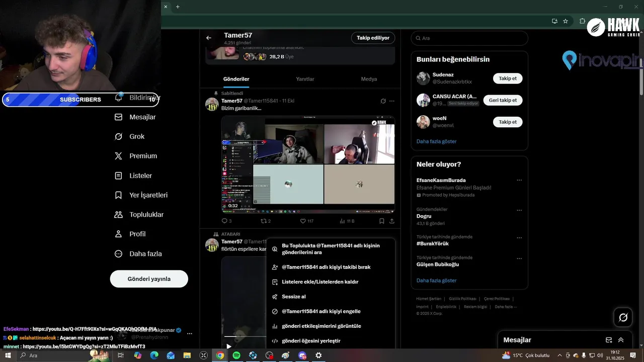Click the bookmark star in browser address bar
644x362 pixels.
click(x=566, y=21)
